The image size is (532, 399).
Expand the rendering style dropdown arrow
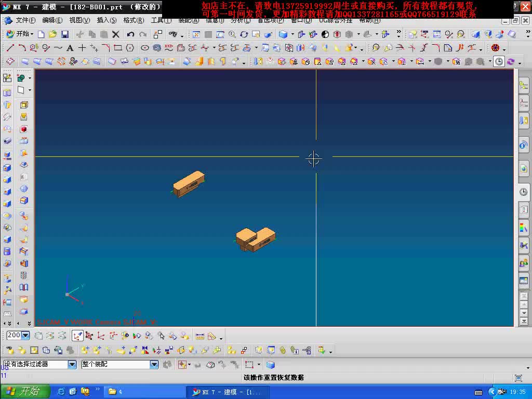click(x=292, y=34)
